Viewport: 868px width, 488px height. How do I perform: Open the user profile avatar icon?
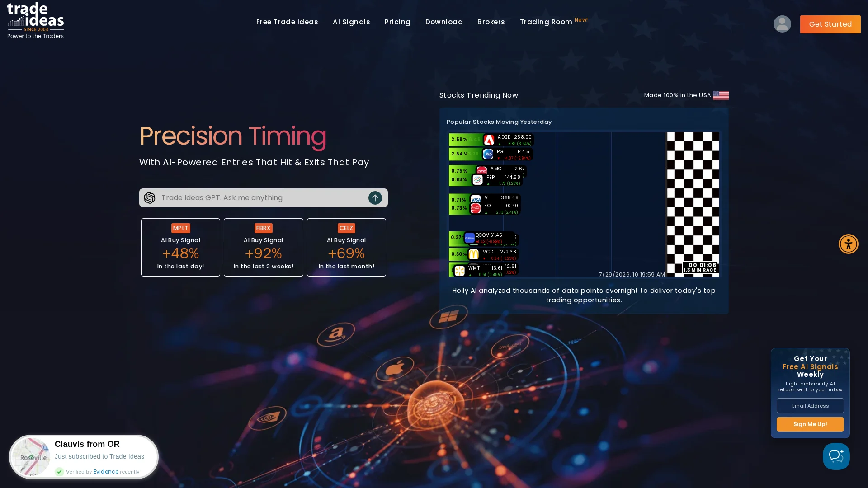(782, 24)
